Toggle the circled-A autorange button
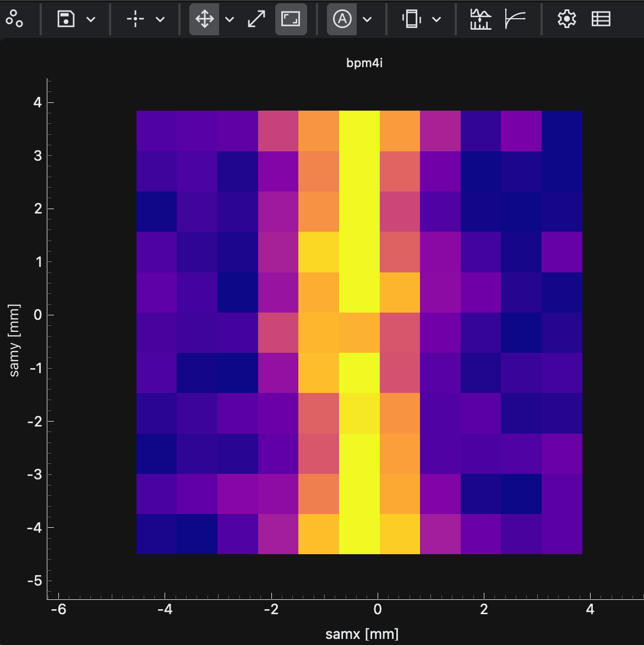This screenshot has height=645, width=644. (x=342, y=19)
